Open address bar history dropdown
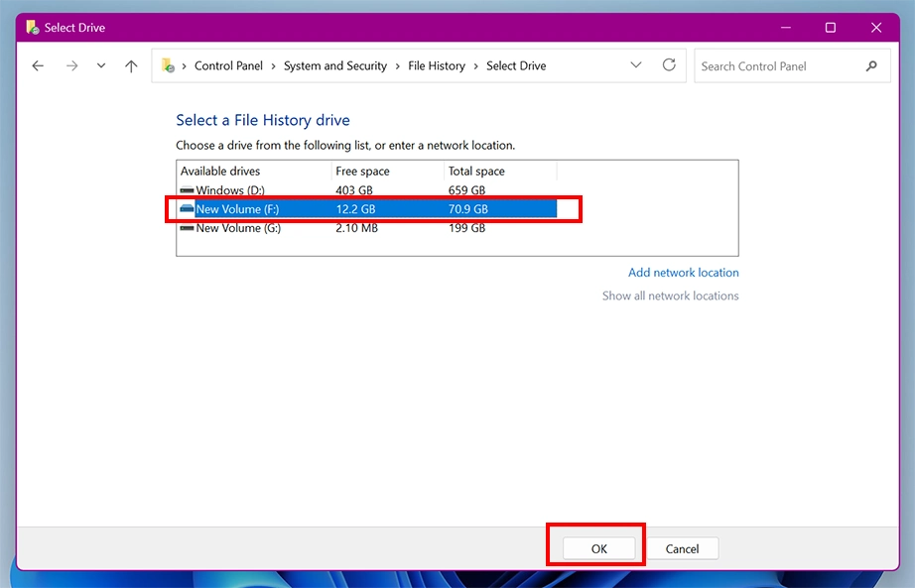 [636, 65]
